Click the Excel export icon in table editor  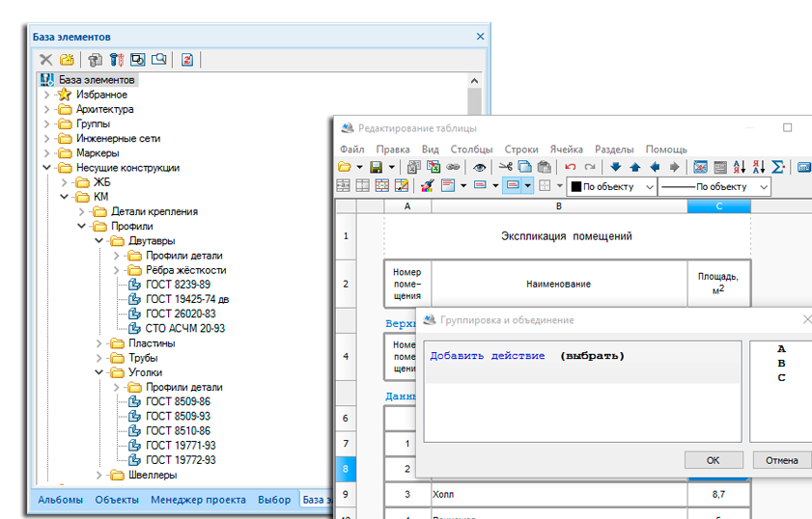(x=434, y=167)
